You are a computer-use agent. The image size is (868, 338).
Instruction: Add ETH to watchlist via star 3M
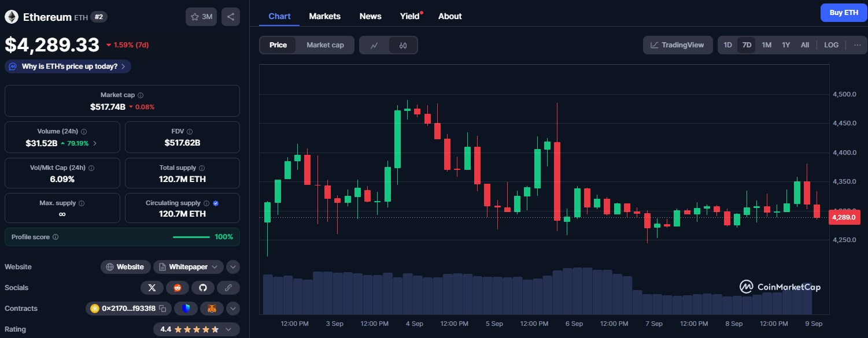tap(201, 17)
